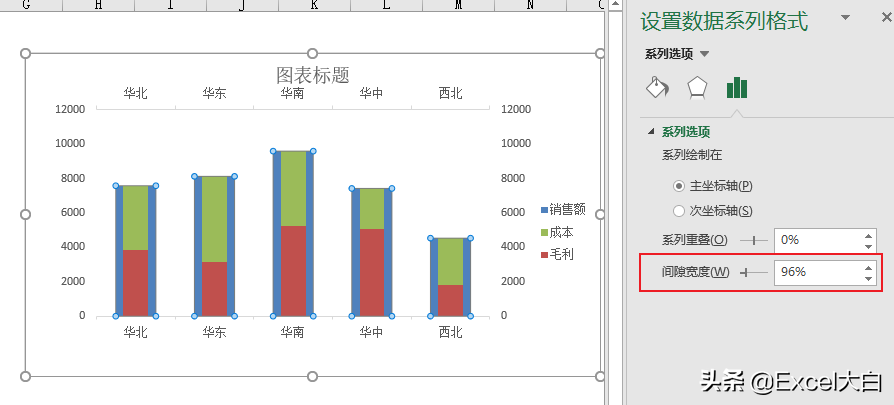Click the 华东 label on top axis
Viewport: 894px width, 405px height.
click(x=214, y=94)
